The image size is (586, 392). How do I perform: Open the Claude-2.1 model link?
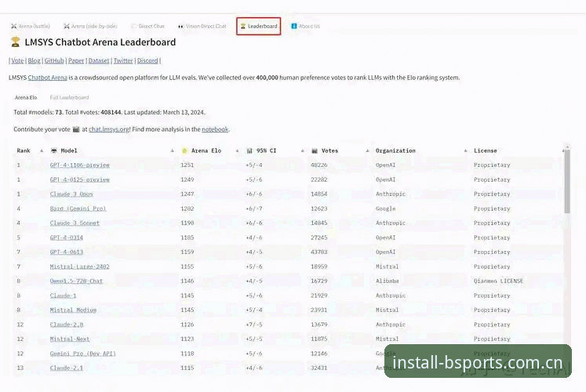67,368
